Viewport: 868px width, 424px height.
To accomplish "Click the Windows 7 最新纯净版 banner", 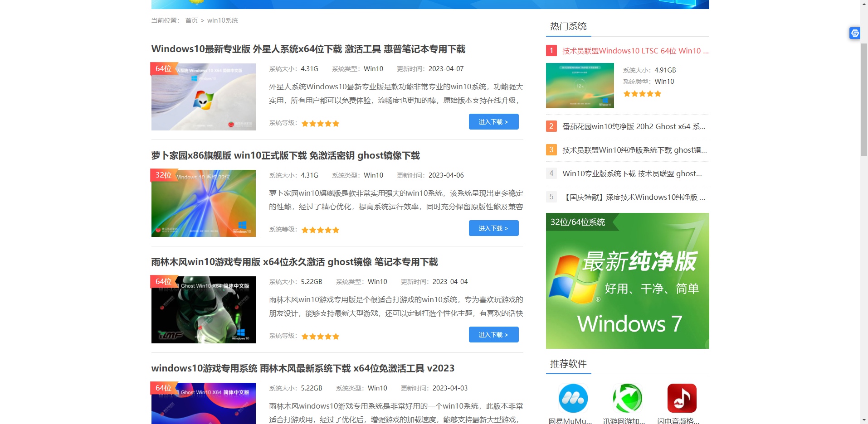I will point(627,281).
